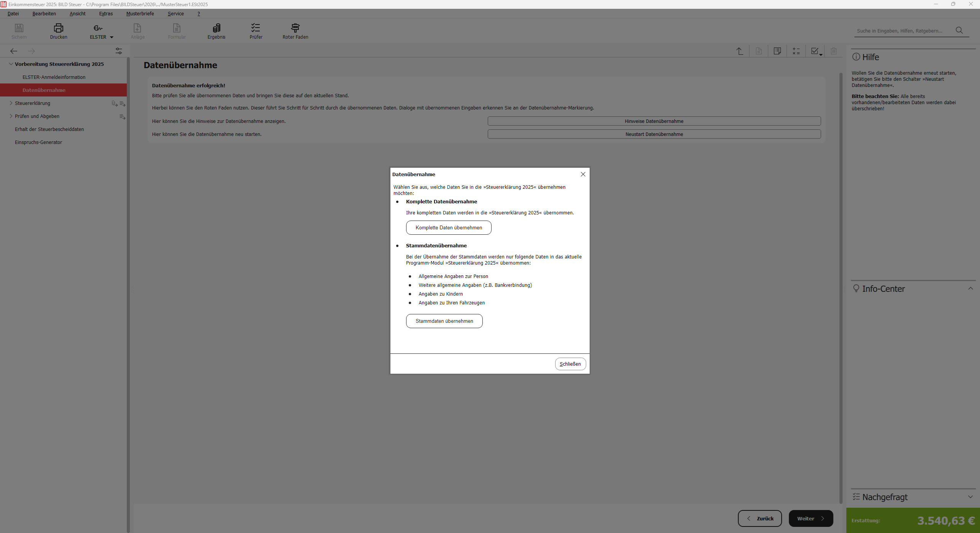This screenshot has width=980, height=533.
Task: Open the Prüfer checklist icon
Action: coord(256,28)
